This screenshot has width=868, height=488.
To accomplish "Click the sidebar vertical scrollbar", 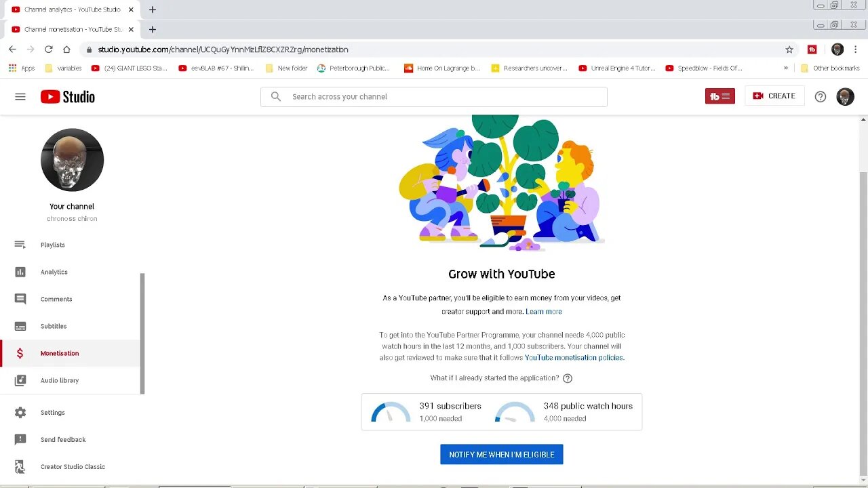I will coord(142,333).
